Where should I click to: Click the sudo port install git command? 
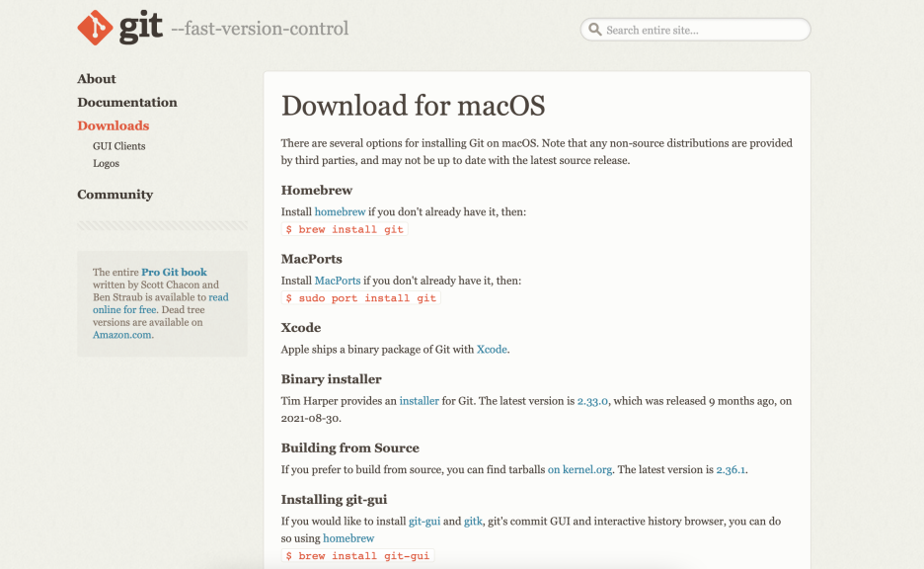(361, 298)
